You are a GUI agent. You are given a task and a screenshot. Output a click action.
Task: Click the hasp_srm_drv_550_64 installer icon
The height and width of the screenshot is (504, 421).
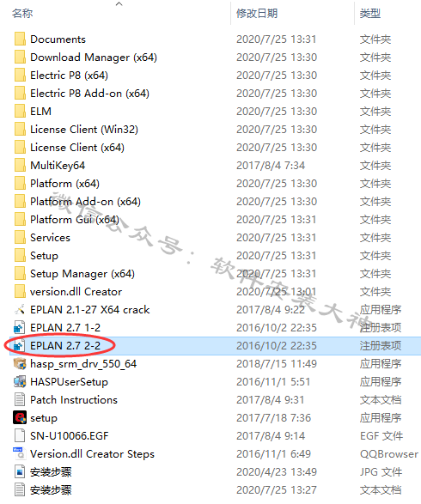click(20, 363)
